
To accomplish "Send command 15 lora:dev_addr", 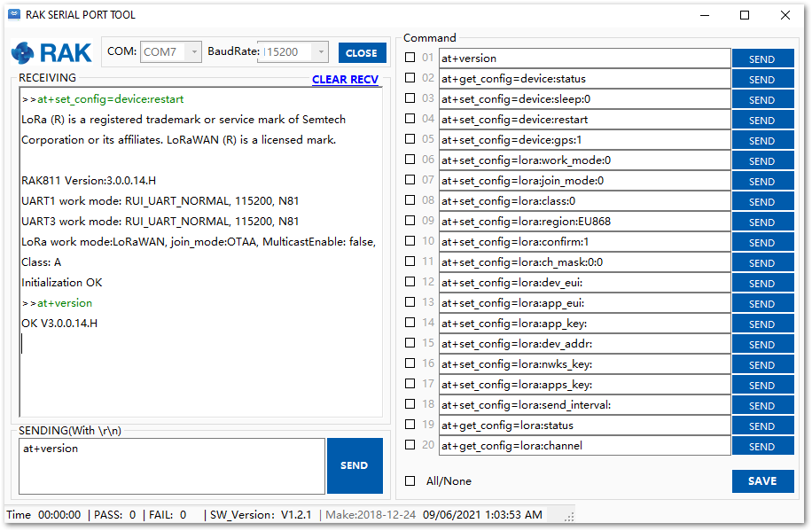I will point(763,345).
